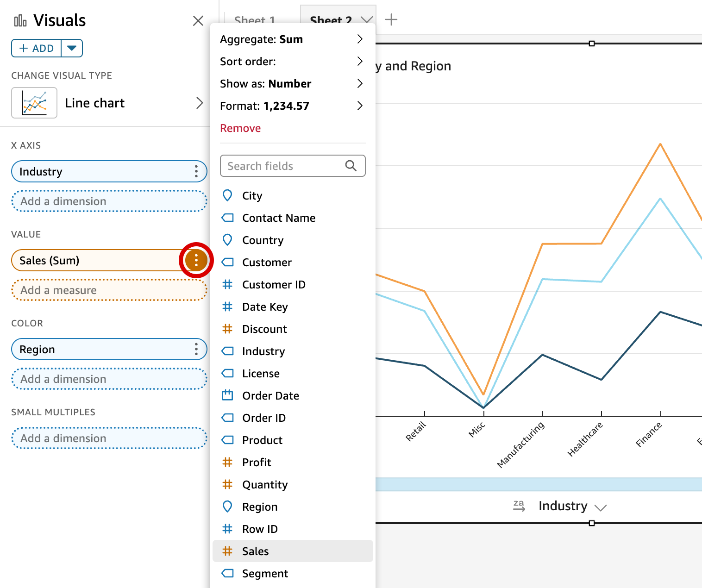Image resolution: width=702 pixels, height=588 pixels.
Task: Open the Sales (Sum) field options menu
Action: [x=196, y=260]
